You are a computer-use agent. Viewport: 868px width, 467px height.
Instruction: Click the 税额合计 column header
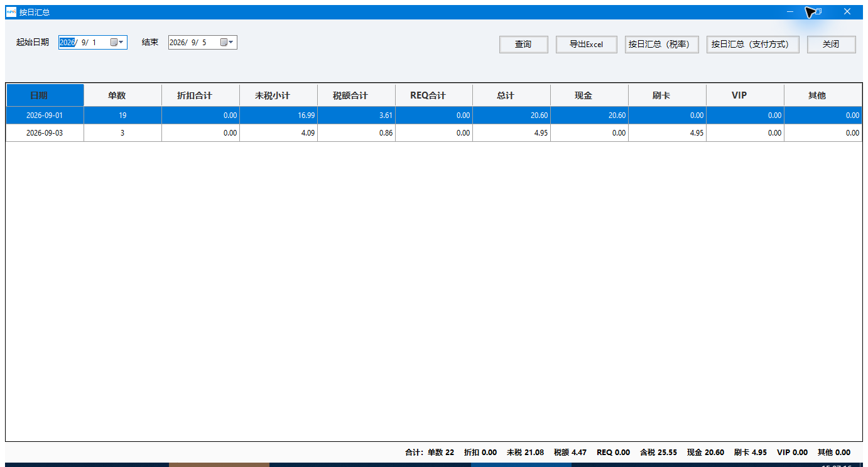coord(356,95)
